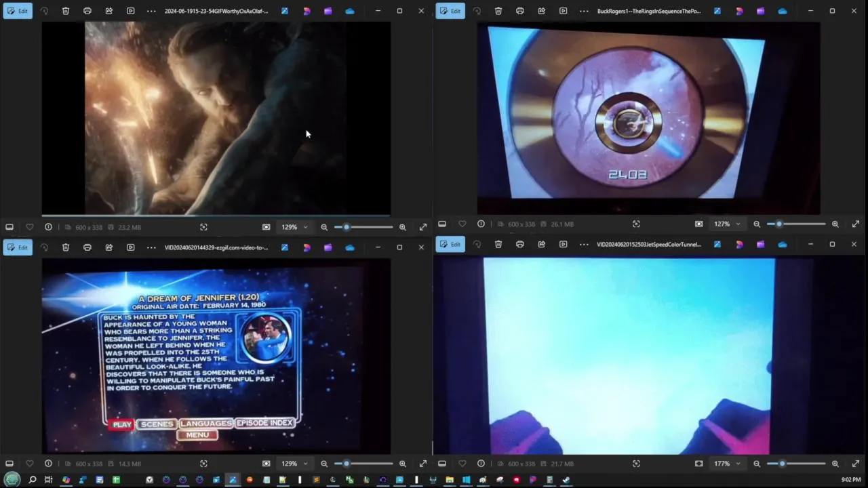Open 127% zoom dropdown in BuckRogers window
This screenshot has height=488, width=868.
click(x=727, y=224)
